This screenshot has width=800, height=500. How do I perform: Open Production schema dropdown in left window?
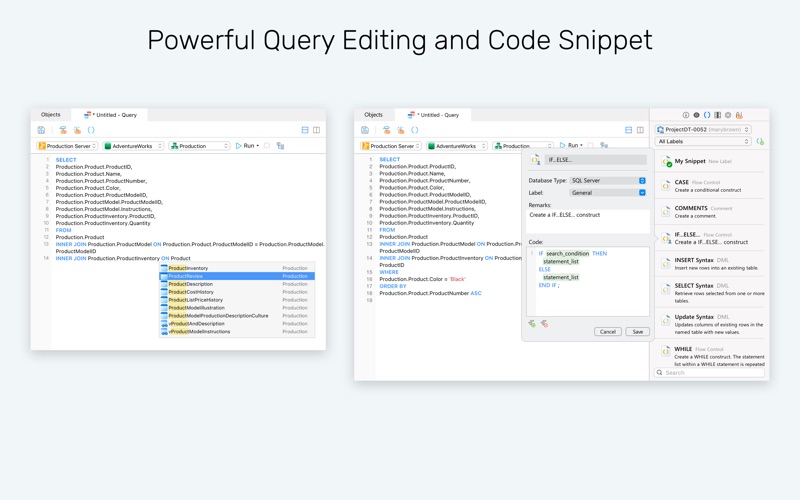tap(199, 146)
